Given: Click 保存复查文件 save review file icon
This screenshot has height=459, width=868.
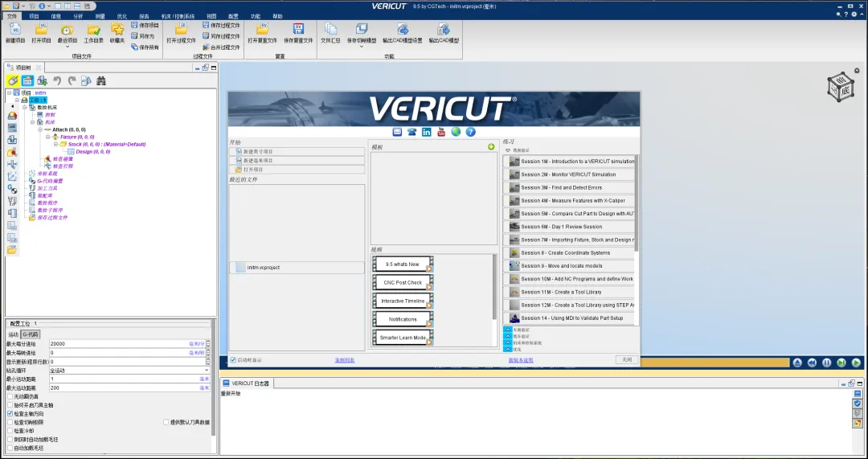Looking at the screenshot, I should (x=298, y=33).
